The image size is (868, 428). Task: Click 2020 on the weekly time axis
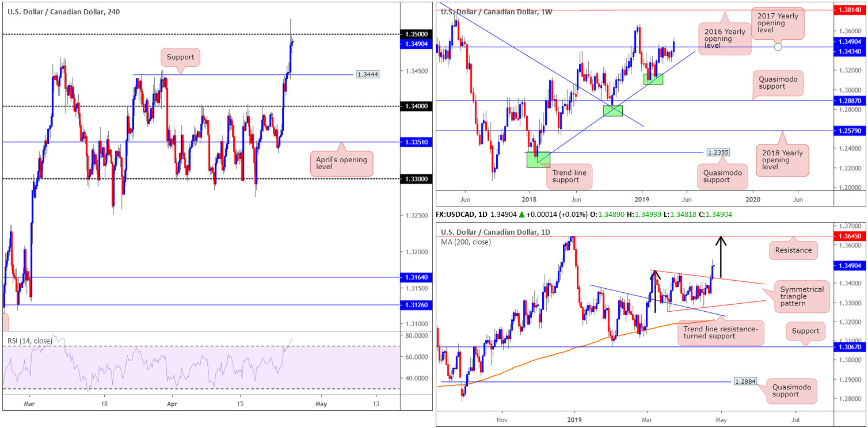(753, 198)
